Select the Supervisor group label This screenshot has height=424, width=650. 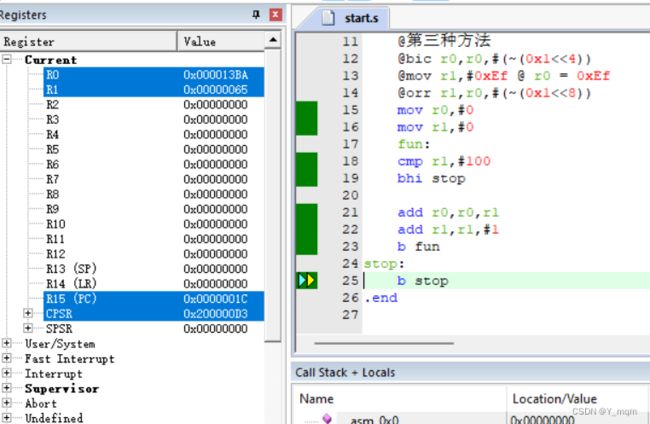[61, 388]
